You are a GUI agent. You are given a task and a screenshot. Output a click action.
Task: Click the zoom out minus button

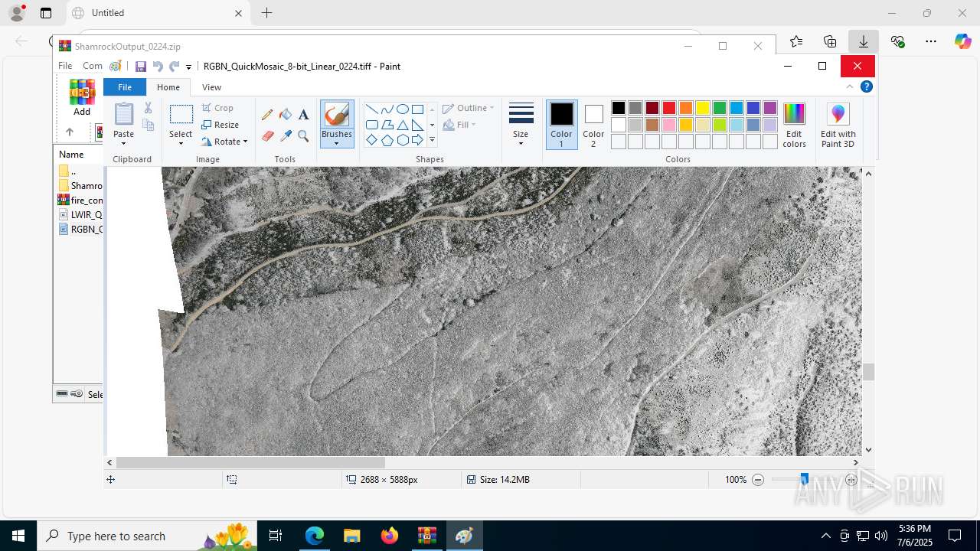click(x=758, y=480)
